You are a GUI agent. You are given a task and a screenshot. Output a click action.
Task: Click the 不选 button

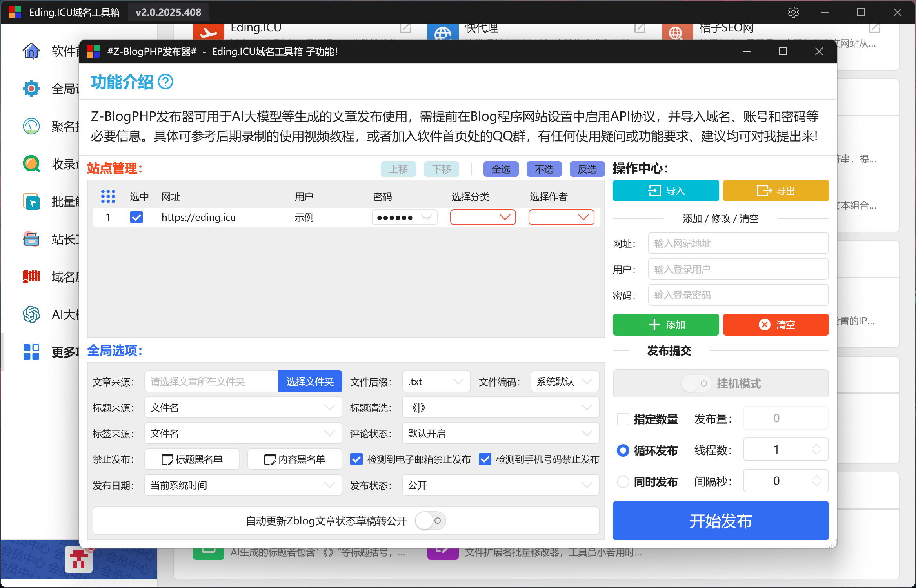pyautogui.click(x=544, y=169)
